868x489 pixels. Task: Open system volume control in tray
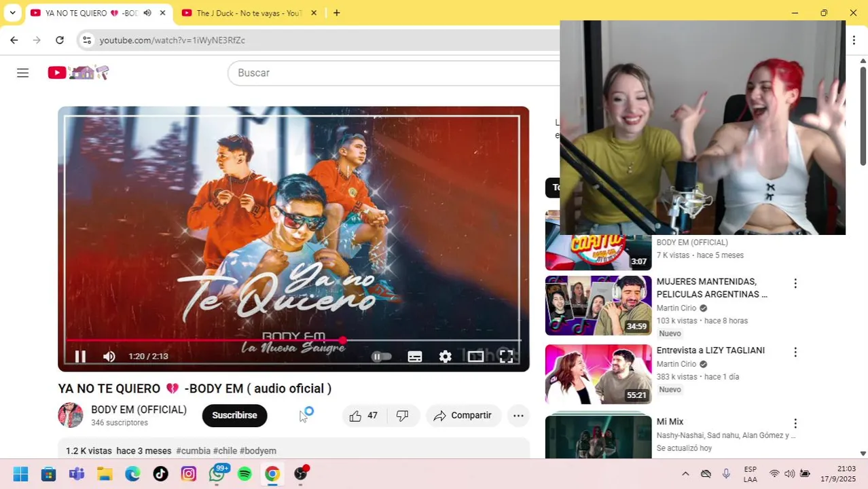pos(789,474)
